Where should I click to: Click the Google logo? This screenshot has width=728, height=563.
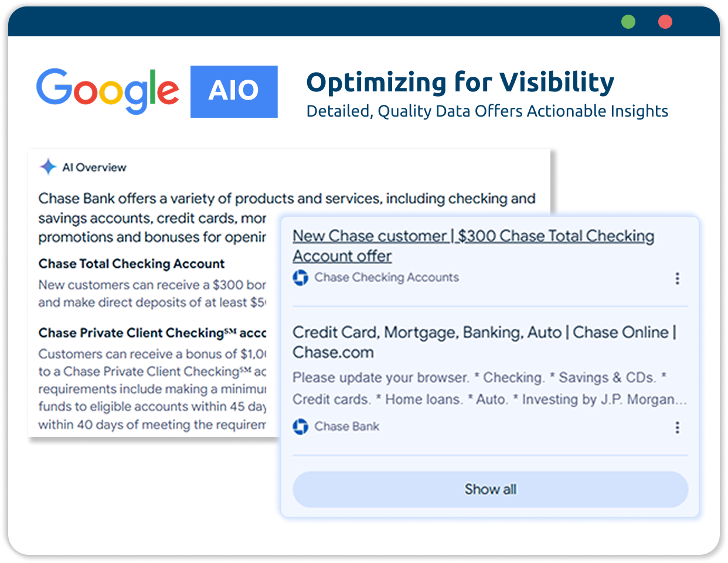[107, 91]
